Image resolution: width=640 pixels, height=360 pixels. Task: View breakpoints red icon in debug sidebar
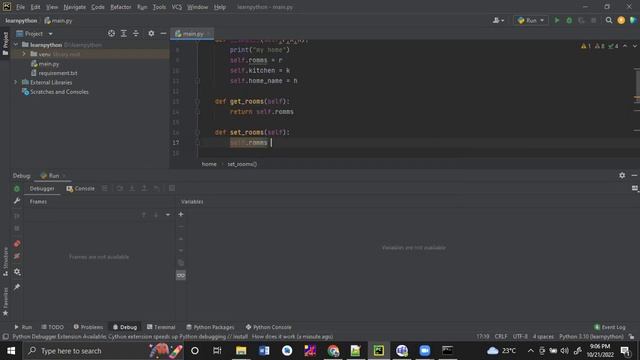click(x=17, y=244)
